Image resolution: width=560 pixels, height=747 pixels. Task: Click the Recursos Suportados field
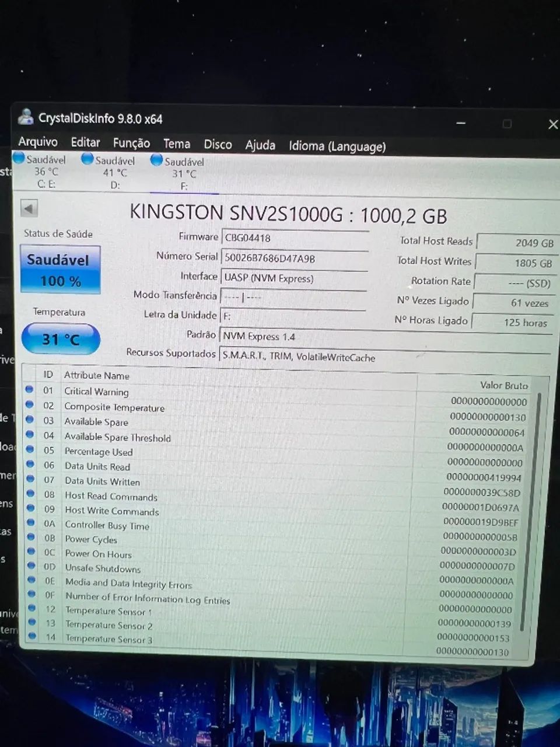click(385, 358)
